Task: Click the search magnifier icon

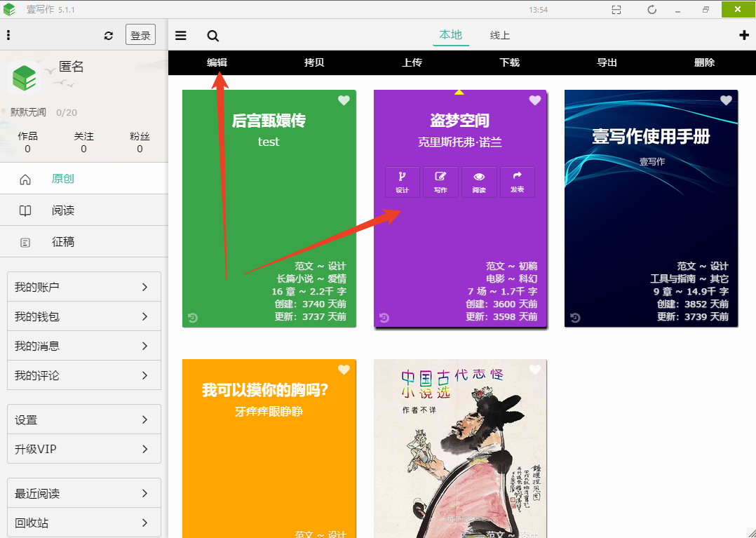Action: [212, 36]
